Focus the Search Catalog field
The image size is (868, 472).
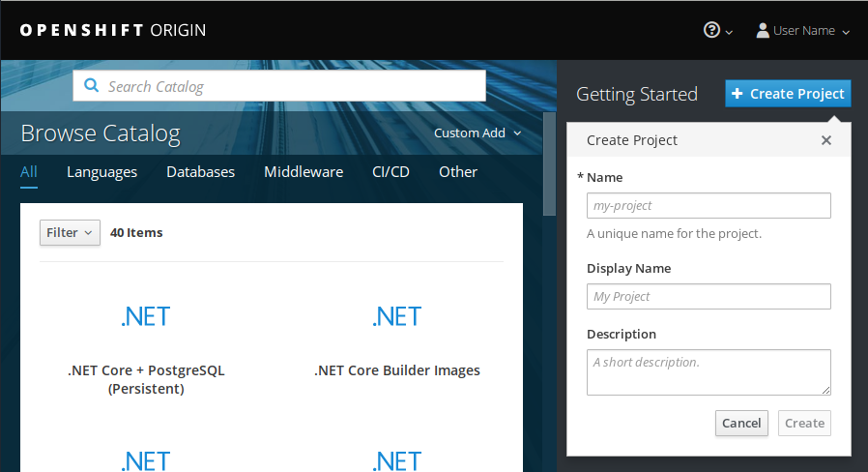tap(279, 86)
